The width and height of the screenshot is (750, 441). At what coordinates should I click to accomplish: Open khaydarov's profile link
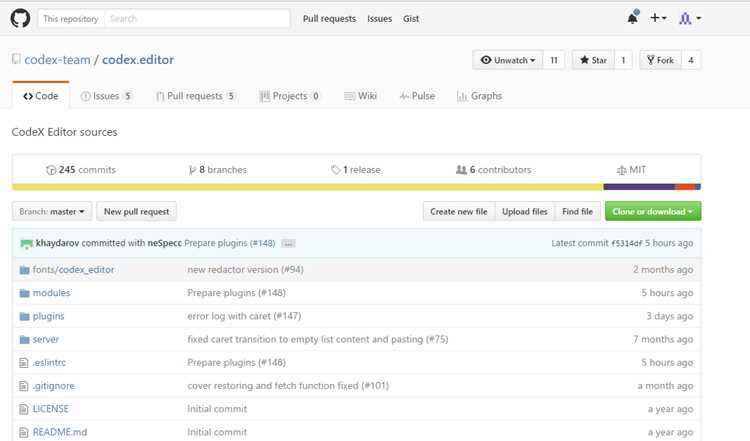57,243
